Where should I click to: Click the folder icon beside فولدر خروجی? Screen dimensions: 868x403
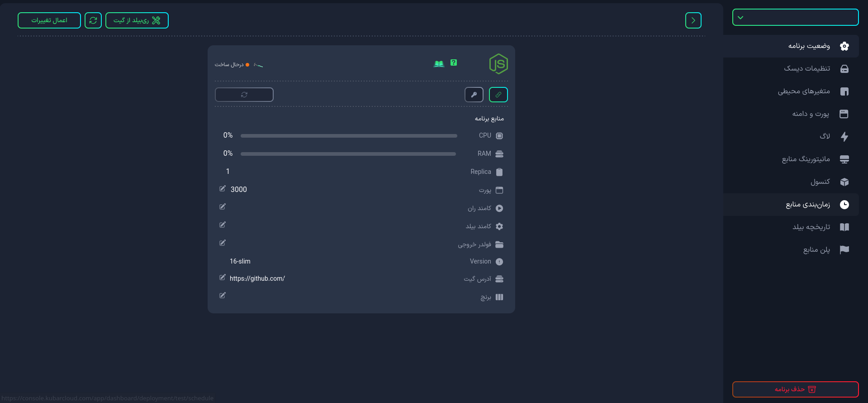[499, 245]
